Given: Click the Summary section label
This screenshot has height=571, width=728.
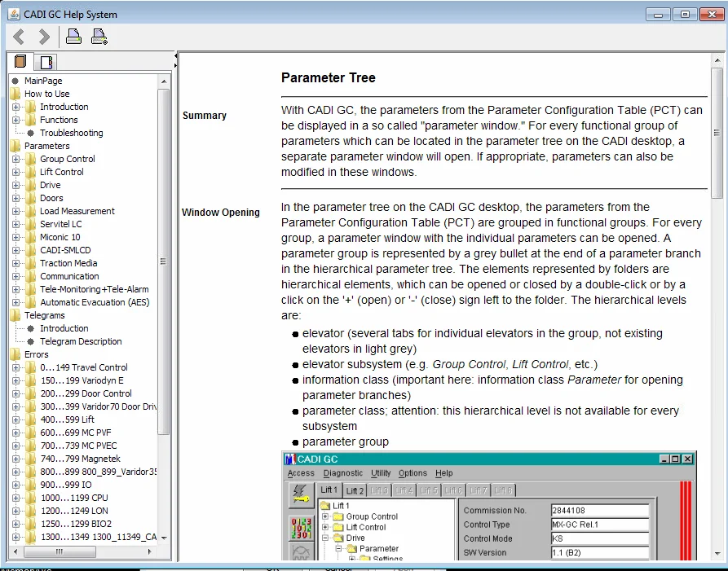Looking at the screenshot, I should 205,116.
